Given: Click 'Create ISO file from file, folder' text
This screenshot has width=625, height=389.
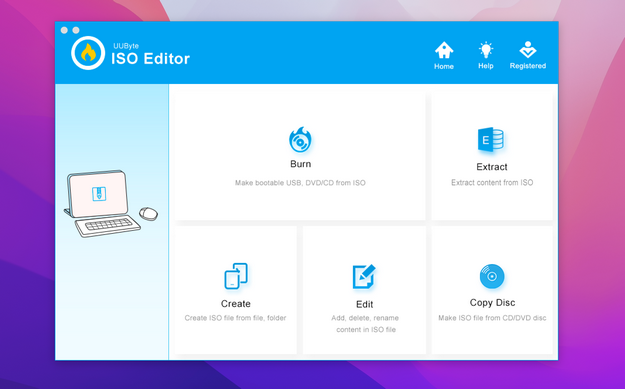Looking at the screenshot, I should coord(235,318).
